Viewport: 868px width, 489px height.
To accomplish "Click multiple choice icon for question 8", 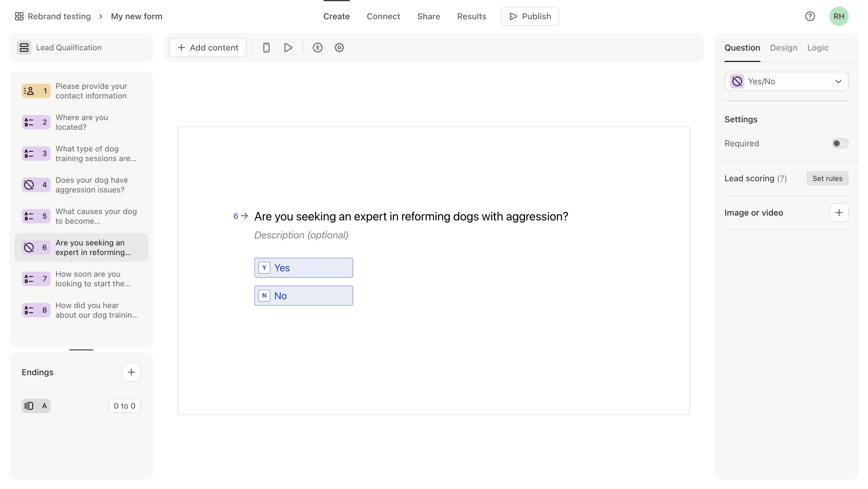I will coord(29,310).
